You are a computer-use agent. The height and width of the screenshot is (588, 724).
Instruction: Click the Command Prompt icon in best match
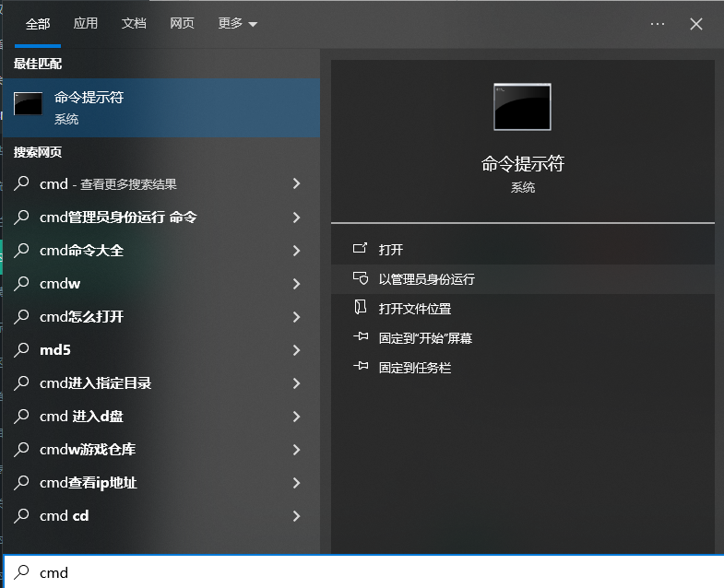tap(29, 103)
